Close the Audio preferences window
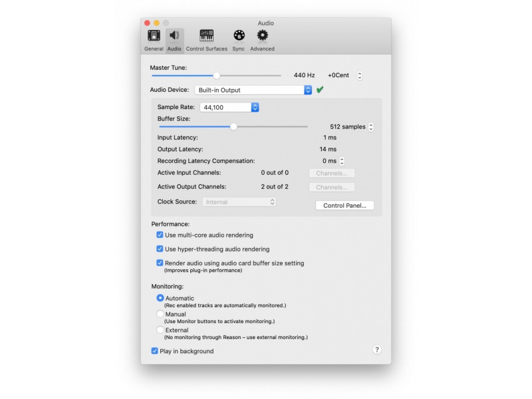Image resolution: width=532 pixels, height=399 pixels. (147, 23)
